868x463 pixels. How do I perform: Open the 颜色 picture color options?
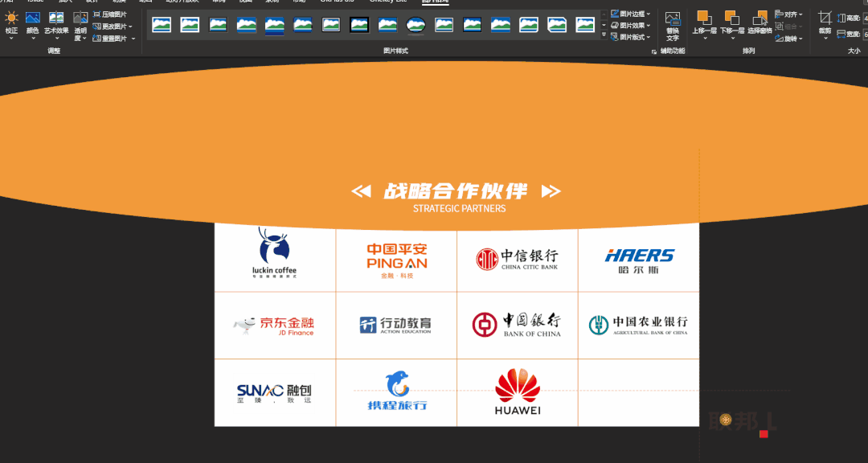(33, 25)
